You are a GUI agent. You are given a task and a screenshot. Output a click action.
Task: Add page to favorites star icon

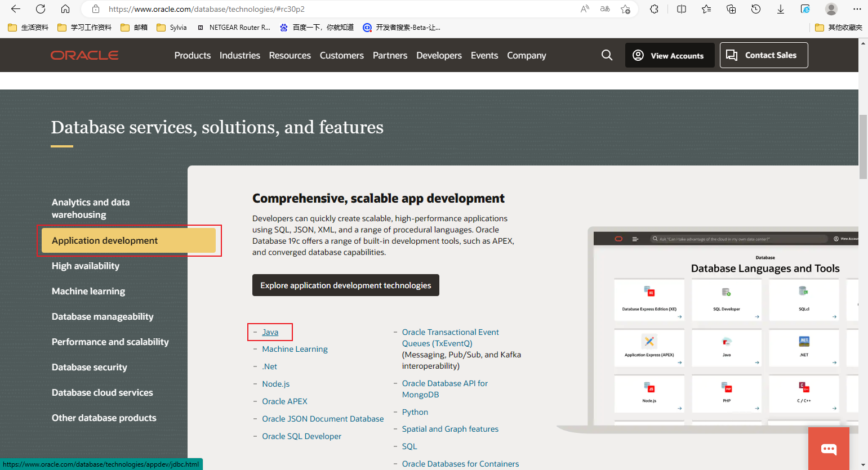(x=625, y=9)
